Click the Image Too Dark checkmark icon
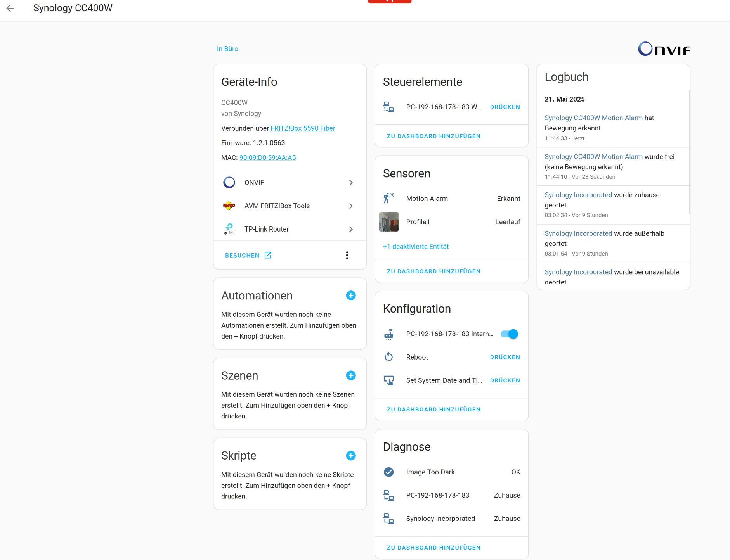This screenshot has height=560, width=730. pos(389,472)
